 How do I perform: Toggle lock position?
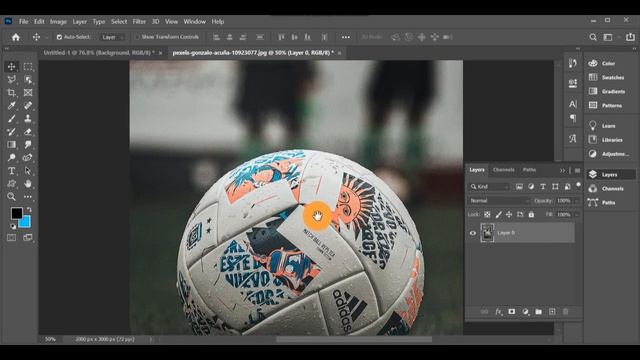pos(509,214)
